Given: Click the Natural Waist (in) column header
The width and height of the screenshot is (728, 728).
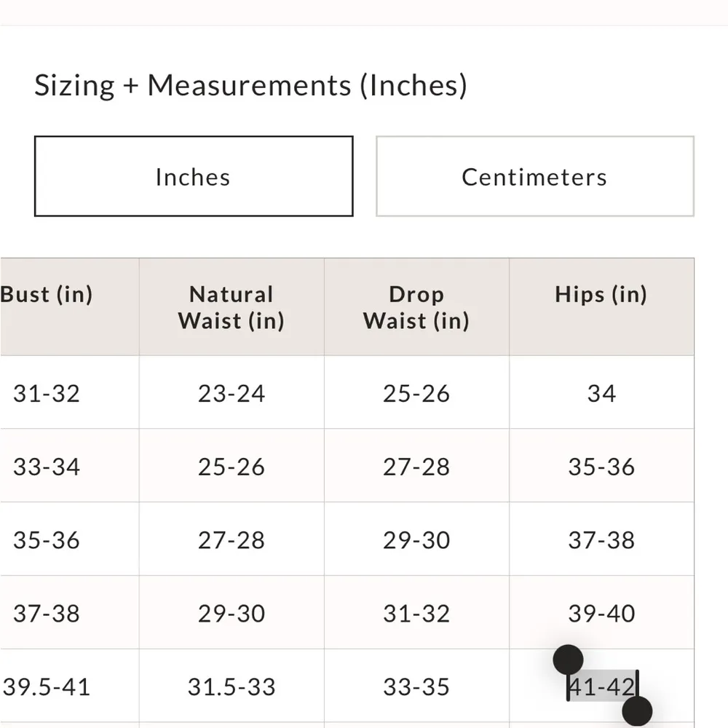Looking at the screenshot, I should point(231,307).
